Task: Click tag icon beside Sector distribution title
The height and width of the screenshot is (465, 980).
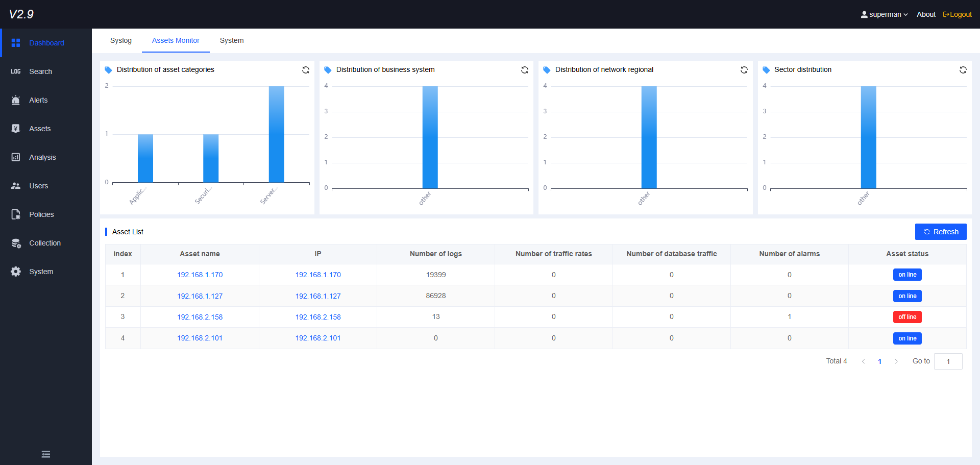Action: click(x=766, y=70)
